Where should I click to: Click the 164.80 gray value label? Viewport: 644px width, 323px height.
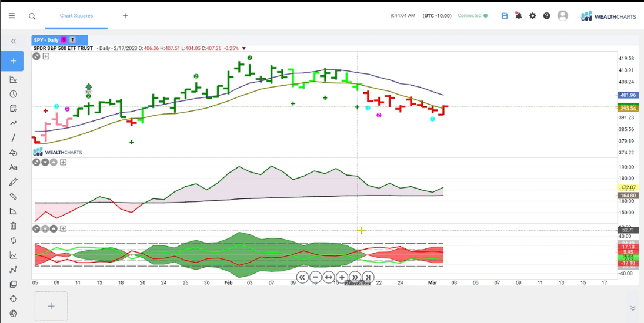(x=627, y=196)
